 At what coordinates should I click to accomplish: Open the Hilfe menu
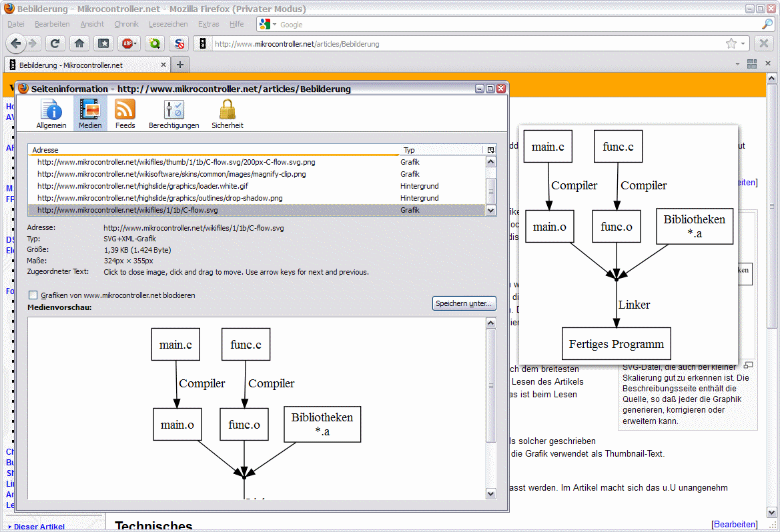(x=237, y=24)
